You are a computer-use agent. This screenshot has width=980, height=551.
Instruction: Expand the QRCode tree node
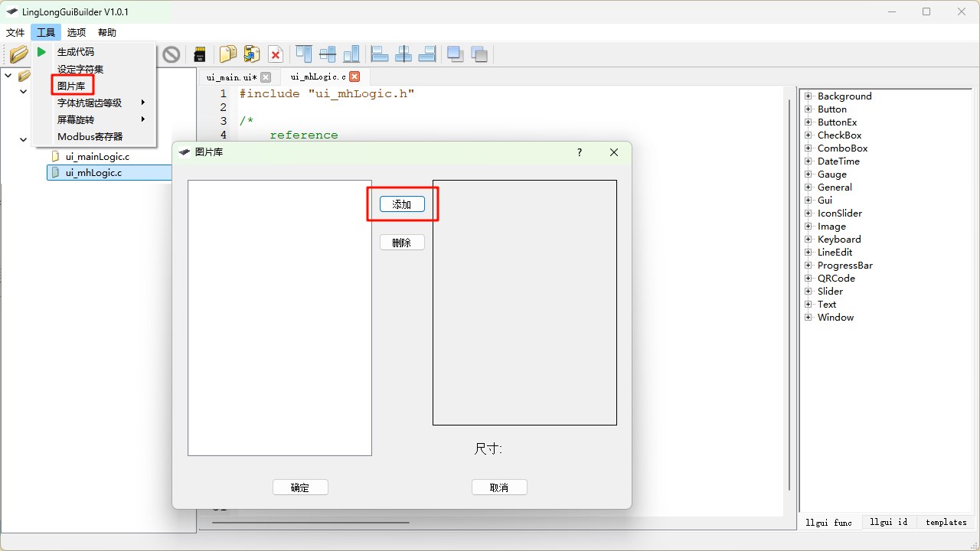tap(808, 279)
